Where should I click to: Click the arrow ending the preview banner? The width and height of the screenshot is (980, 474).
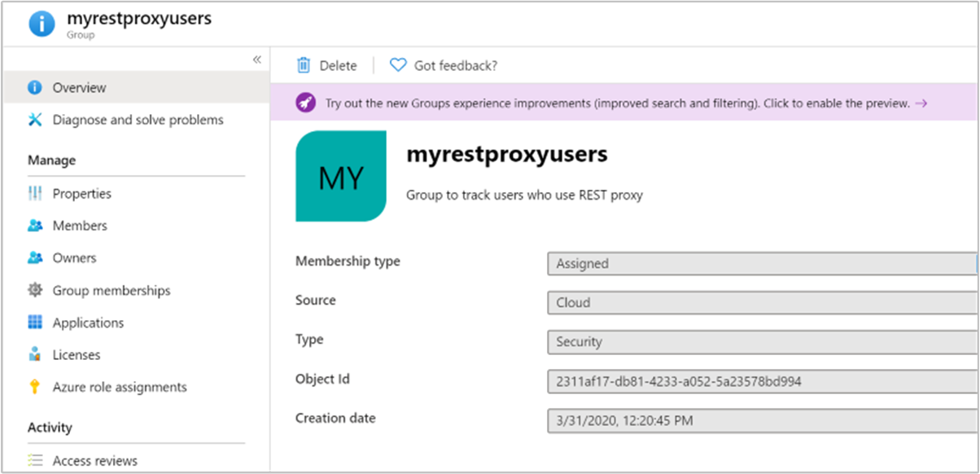pos(921,103)
